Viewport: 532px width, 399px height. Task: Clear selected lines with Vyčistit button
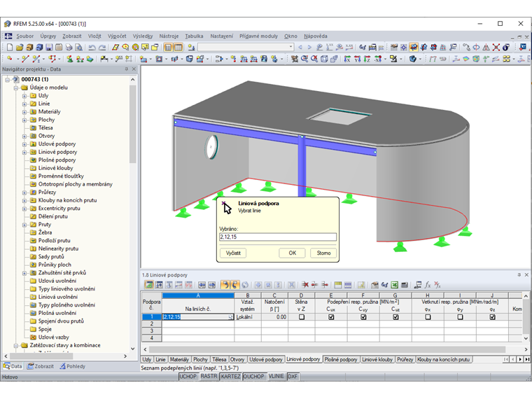tap(233, 253)
